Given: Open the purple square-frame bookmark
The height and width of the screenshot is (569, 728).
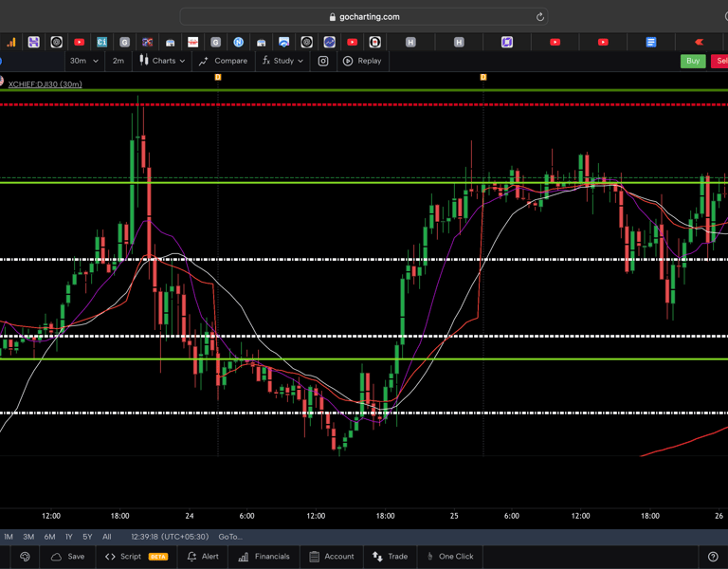Looking at the screenshot, I should tap(507, 43).
